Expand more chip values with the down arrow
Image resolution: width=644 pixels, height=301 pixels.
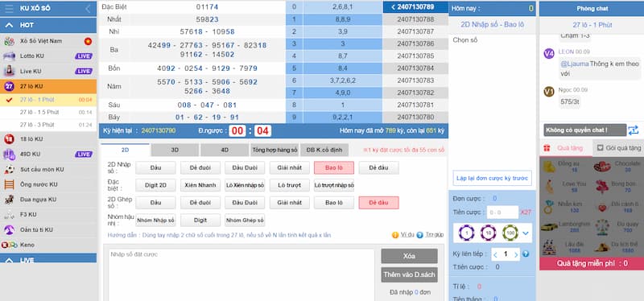tap(526, 233)
